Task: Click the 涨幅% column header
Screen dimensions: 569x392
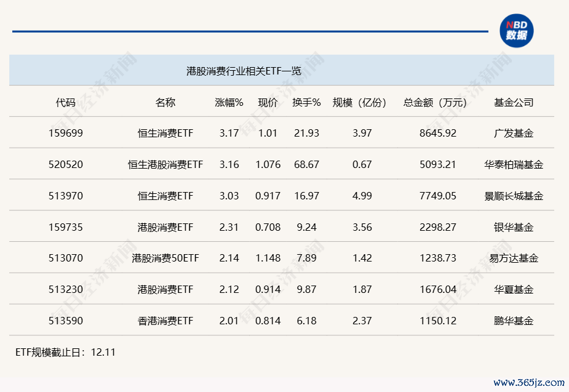Action: (x=229, y=102)
